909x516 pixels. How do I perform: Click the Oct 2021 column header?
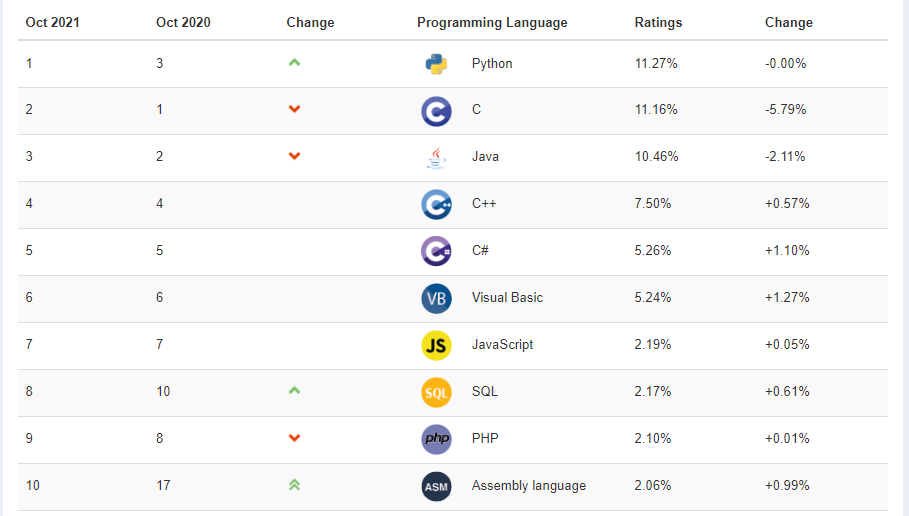coord(52,22)
